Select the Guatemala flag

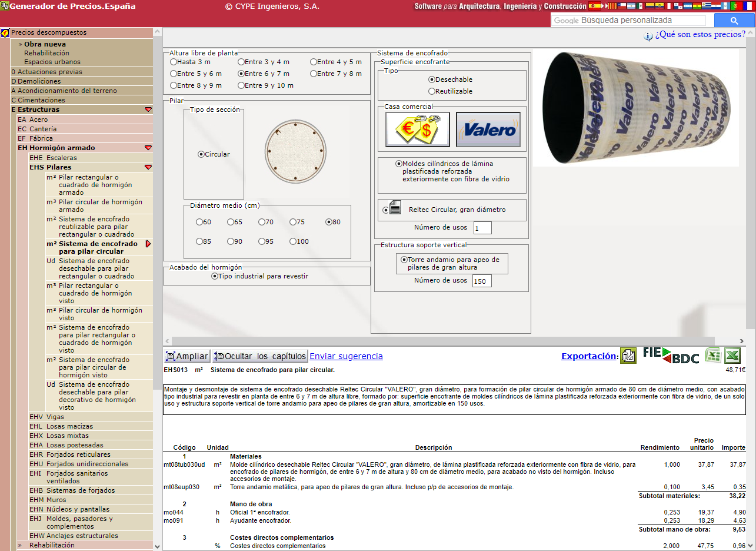[725, 6]
